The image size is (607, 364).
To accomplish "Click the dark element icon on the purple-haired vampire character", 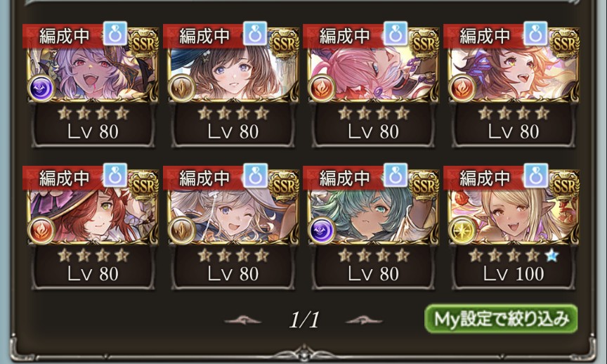I will point(41,88).
